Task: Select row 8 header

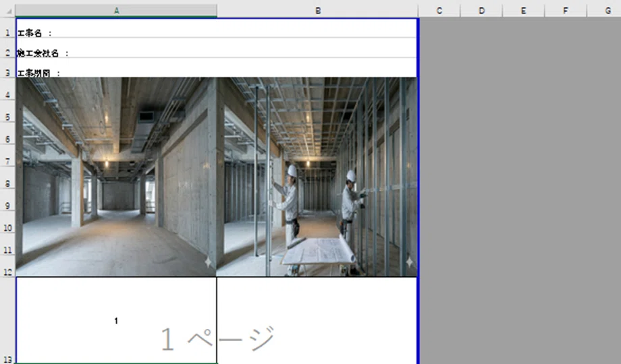Action: coord(7,178)
